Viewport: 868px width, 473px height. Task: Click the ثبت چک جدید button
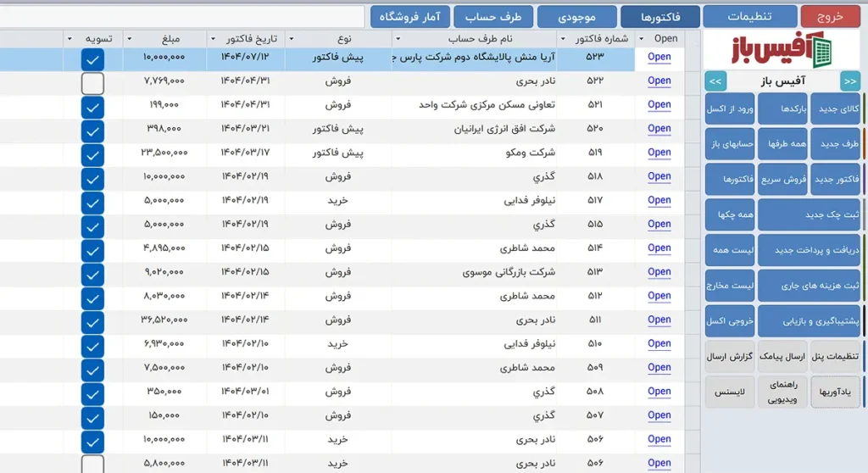pyautogui.click(x=810, y=215)
